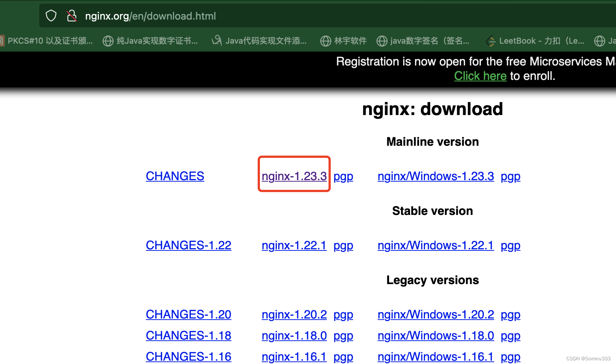Download nginx-1.23.3 mainline source
Screen dimensions: 616x364
click(294, 176)
